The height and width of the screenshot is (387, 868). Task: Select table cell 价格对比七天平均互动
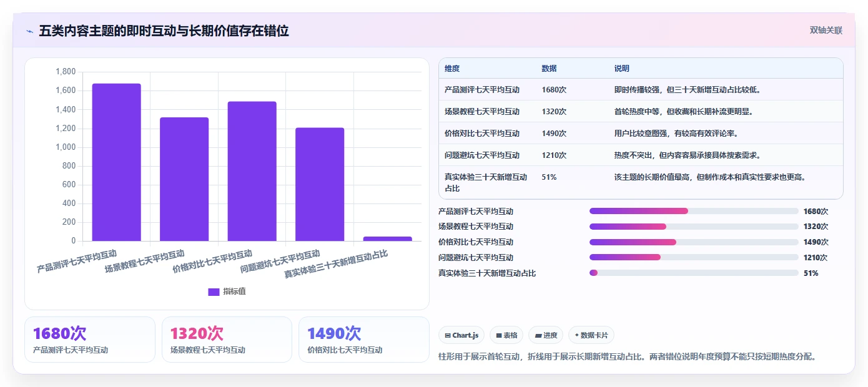click(x=482, y=134)
